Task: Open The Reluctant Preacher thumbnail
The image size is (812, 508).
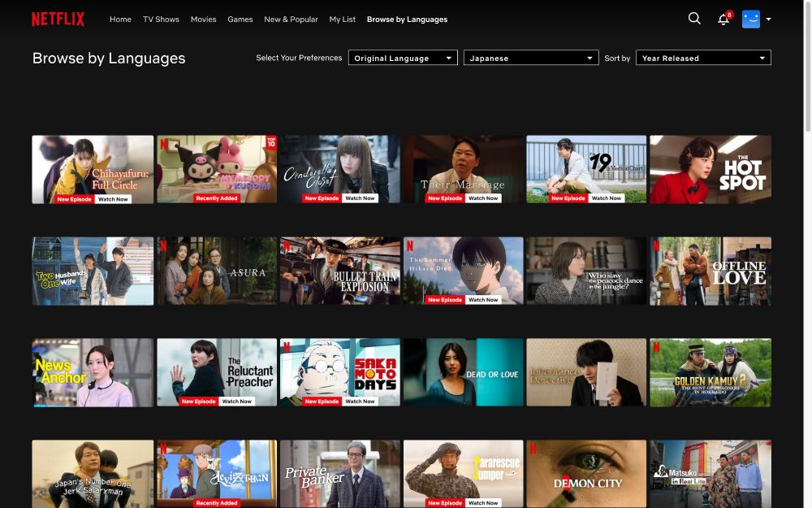Action: (x=217, y=373)
